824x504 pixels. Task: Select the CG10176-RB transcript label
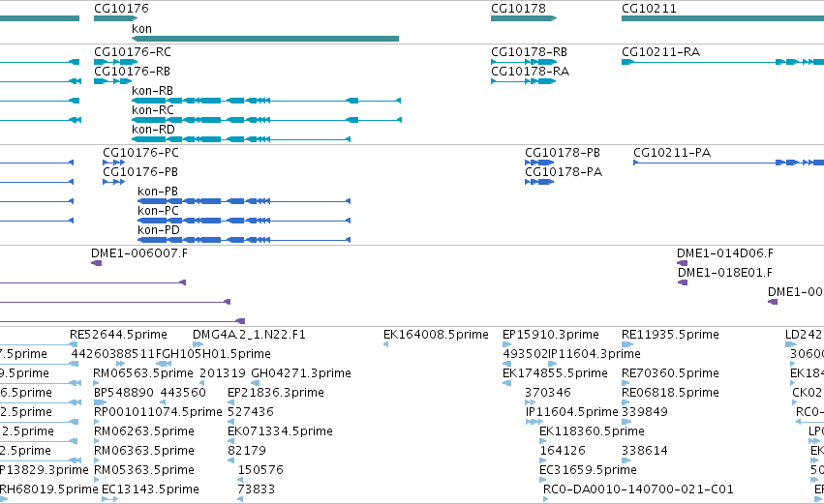click(132, 72)
